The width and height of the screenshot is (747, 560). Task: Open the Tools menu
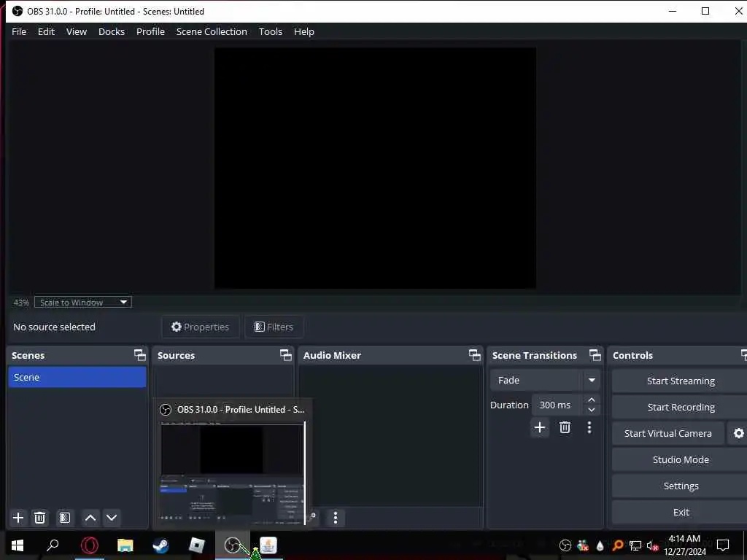click(x=270, y=31)
